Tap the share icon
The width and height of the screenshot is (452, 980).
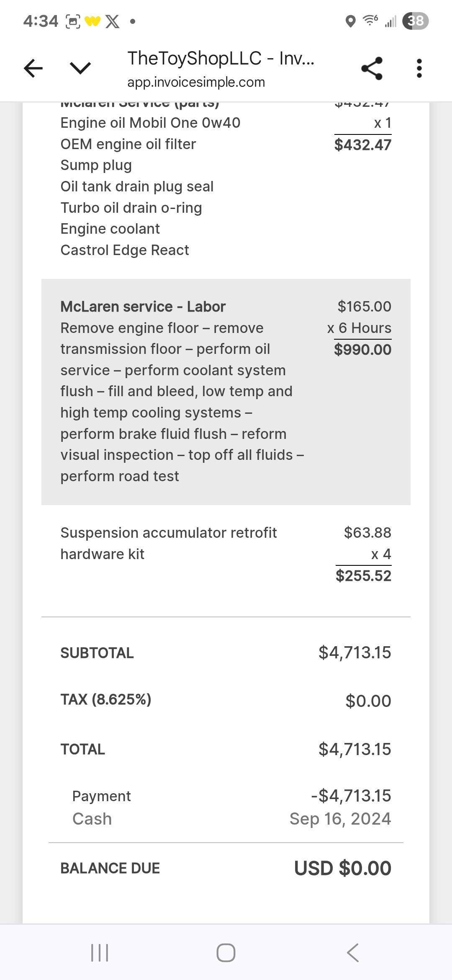(372, 68)
